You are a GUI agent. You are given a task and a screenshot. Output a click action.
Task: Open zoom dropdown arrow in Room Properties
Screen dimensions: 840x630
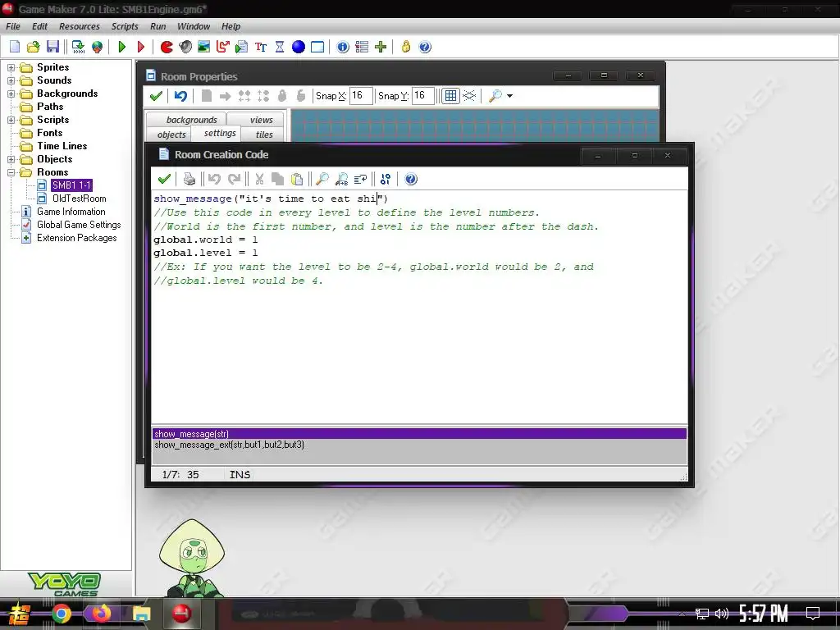pyautogui.click(x=509, y=96)
